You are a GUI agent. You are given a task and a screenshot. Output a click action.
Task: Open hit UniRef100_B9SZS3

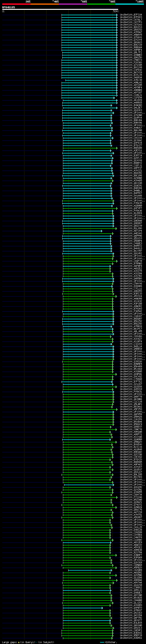(131, 27)
